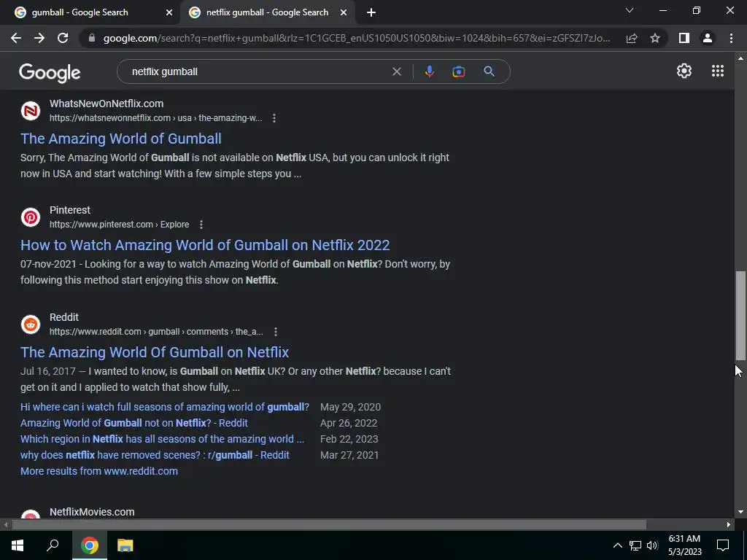Select netflix gumball - Google Search tab
747x560 pixels.
267,12
